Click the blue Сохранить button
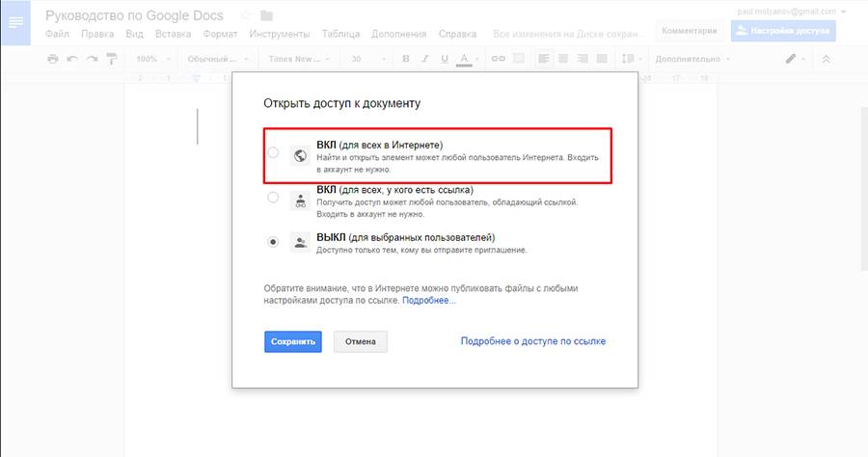868x457 pixels. coord(293,341)
